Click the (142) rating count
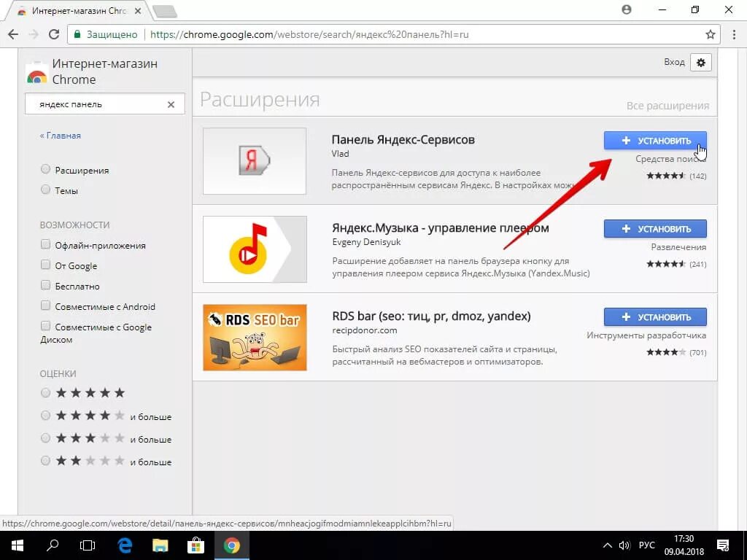This screenshot has width=747, height=560. (697, 176)
